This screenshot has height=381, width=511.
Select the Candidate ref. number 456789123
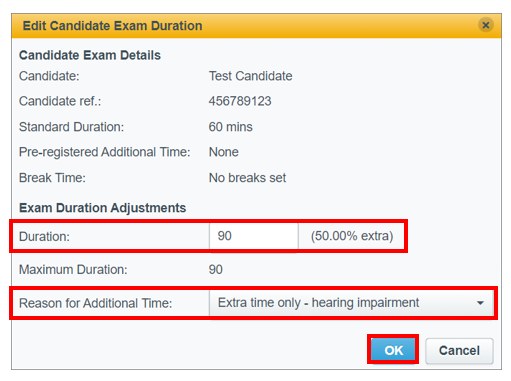pos(240,101)
